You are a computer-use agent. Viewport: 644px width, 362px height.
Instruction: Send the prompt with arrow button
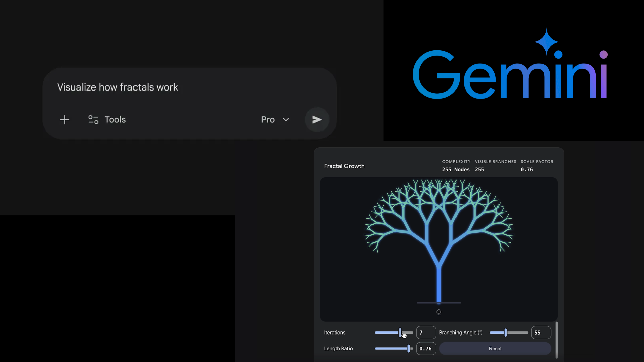pyautogui.click(x=317, y=120)
